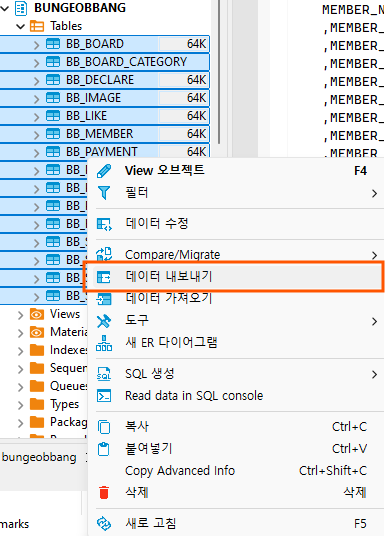Select 붙여넣기 menu entry

236,449
